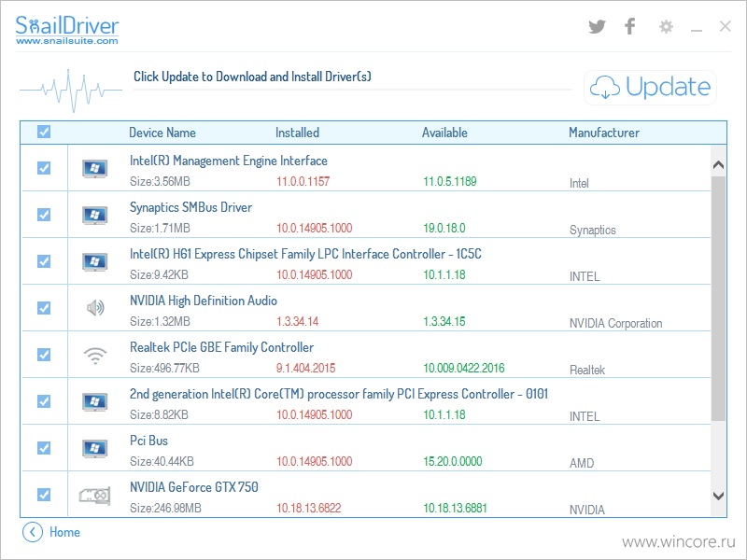747x560 pixels.
Task: Click available version 11.0.5.1189
Action: [x=450, y=181]
